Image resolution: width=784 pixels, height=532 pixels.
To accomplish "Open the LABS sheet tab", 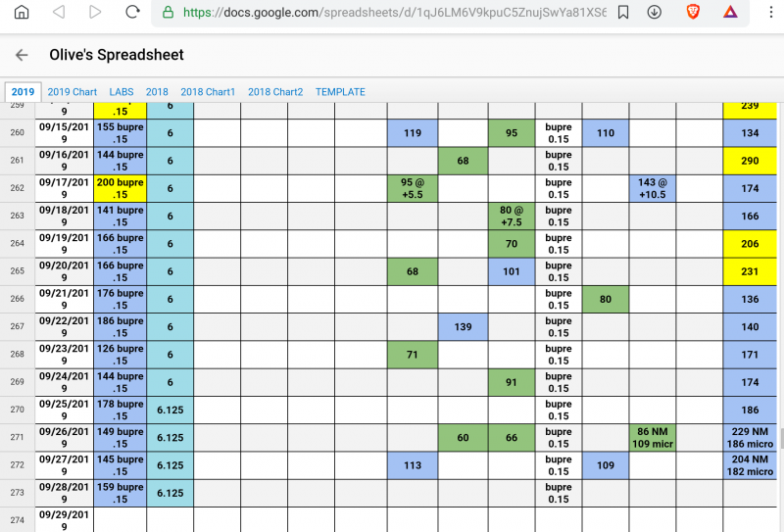I will 122,92.
